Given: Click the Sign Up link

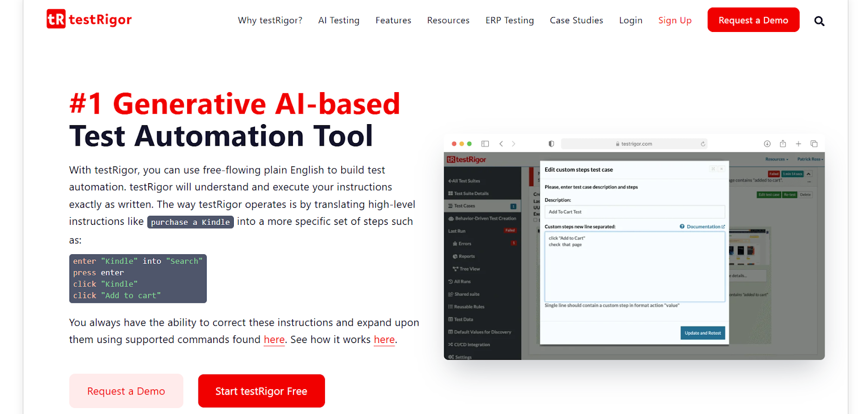Looking at the screenshot, I should tap(674, 21).
